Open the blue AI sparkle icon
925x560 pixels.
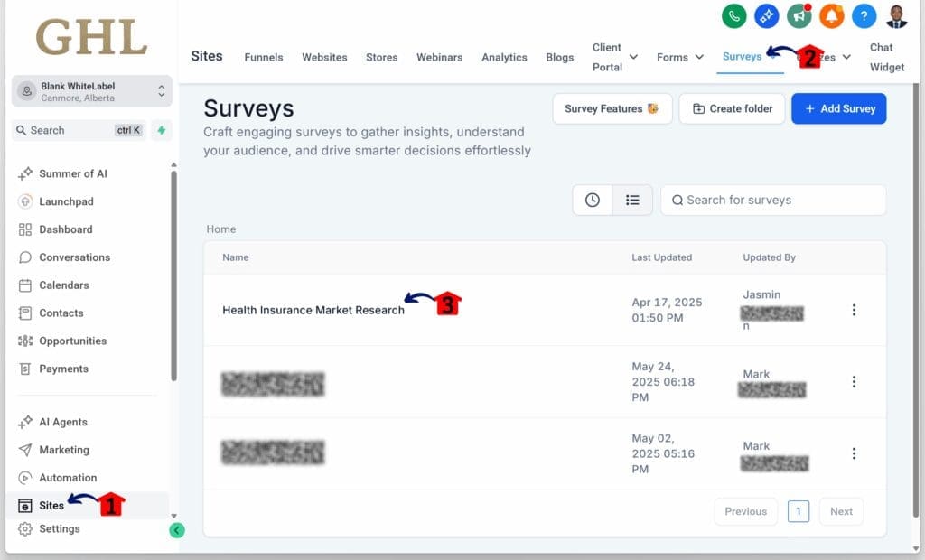coord(766,16)
